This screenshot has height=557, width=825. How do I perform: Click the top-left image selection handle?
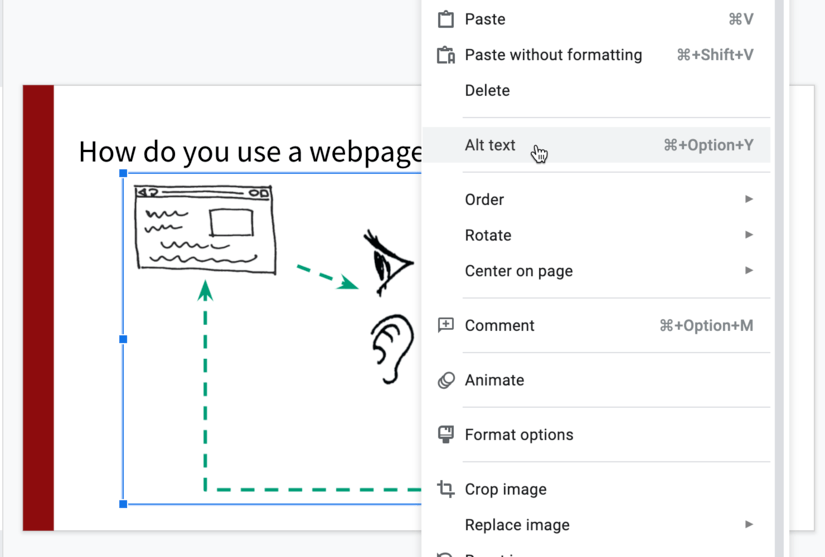point(124,174)
